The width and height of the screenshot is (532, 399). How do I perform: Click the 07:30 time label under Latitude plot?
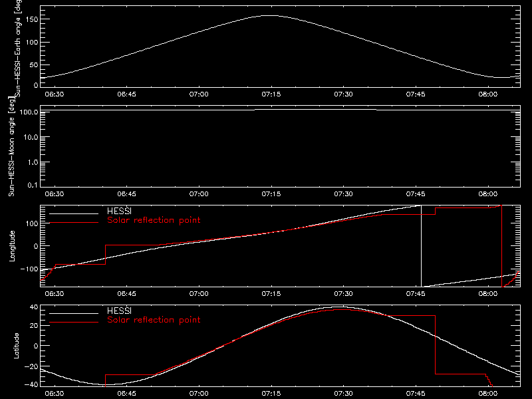343,393
